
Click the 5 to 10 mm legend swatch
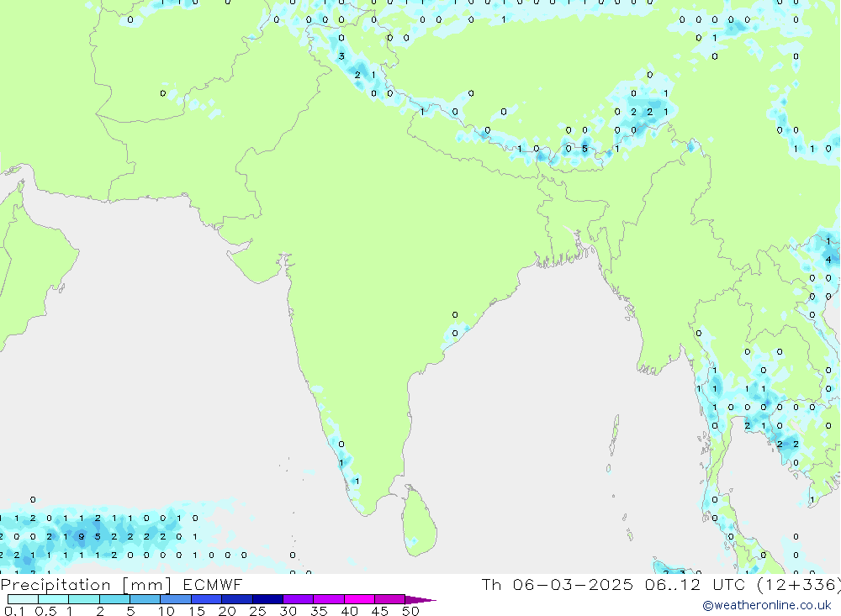[x=145, y=599]
